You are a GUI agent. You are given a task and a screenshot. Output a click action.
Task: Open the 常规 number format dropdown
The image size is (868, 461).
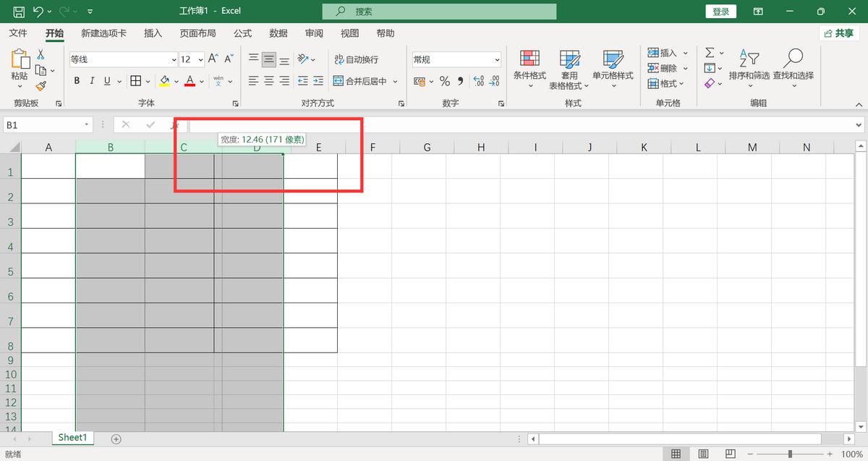(497, 60)
